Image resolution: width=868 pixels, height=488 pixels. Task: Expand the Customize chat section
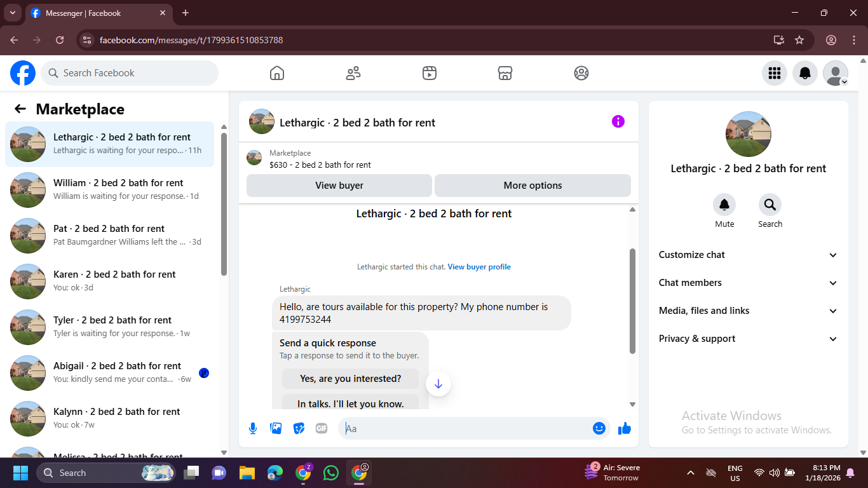tap(749, 255)
